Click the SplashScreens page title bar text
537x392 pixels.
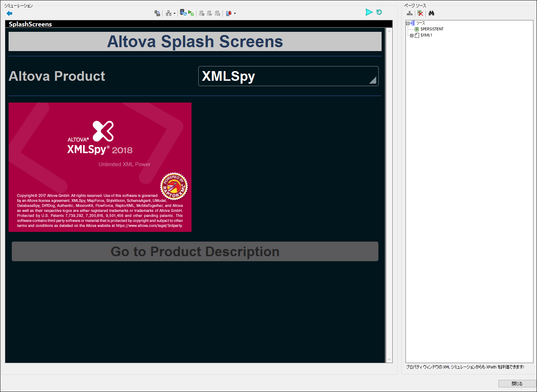(30, 24)
